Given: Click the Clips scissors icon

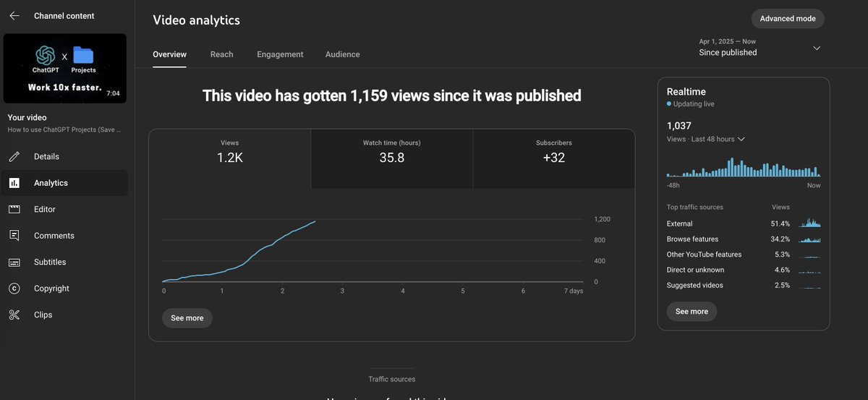Looking at the screenshot, I should click(14, 315).
